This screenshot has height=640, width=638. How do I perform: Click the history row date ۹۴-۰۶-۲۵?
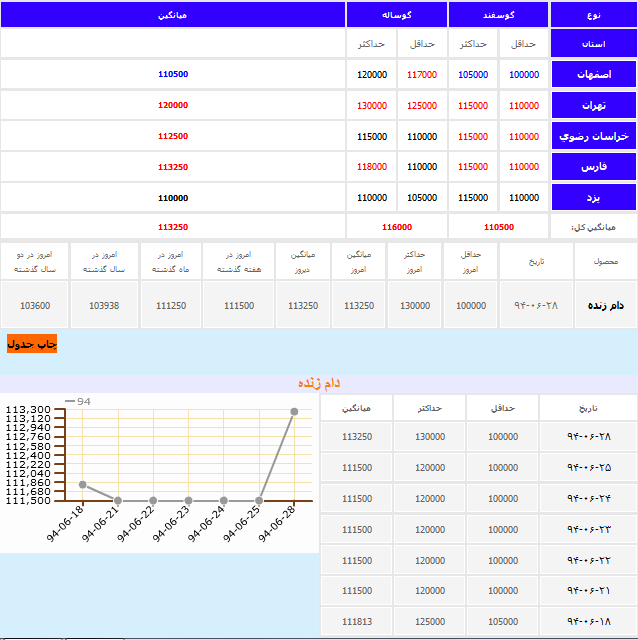pos(588,467)
